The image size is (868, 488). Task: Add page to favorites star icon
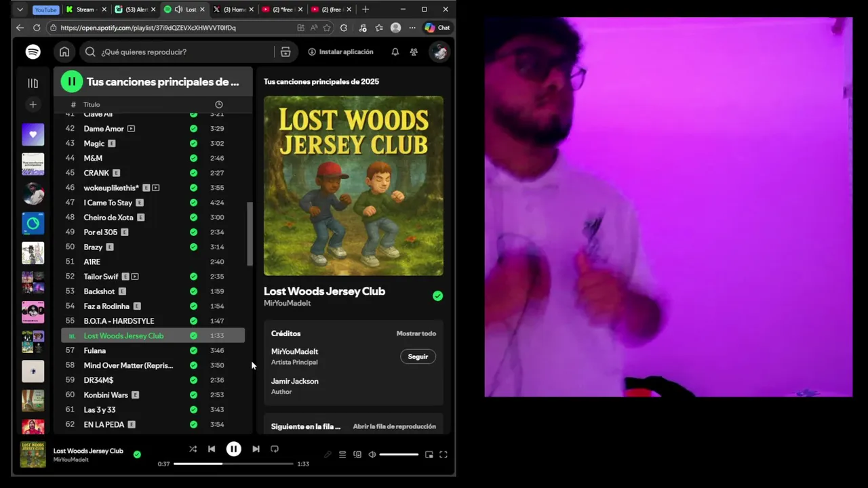click(x=327, y=28)
